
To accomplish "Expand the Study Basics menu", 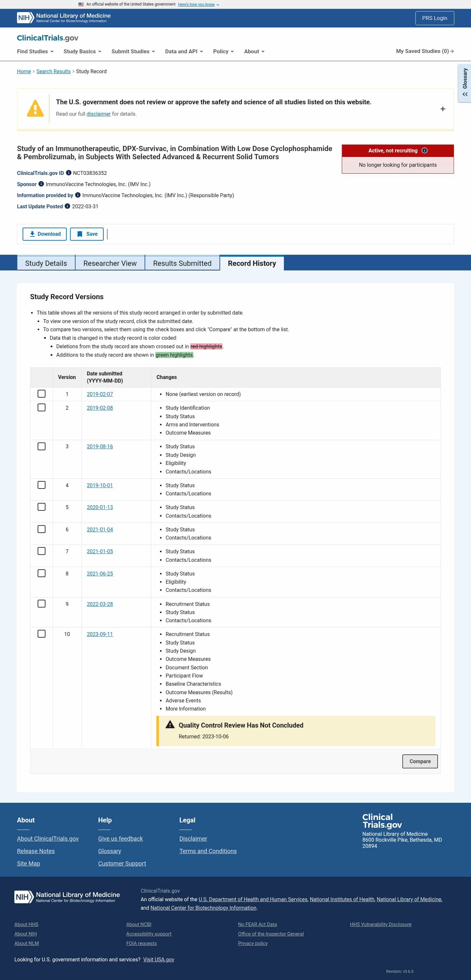I will coord(82,51).
